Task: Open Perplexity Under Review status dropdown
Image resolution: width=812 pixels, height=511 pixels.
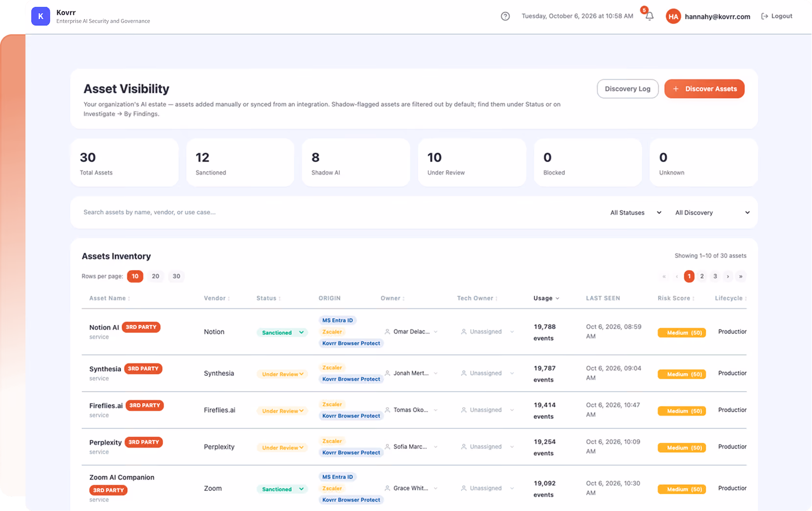Action: click(282, 447)
